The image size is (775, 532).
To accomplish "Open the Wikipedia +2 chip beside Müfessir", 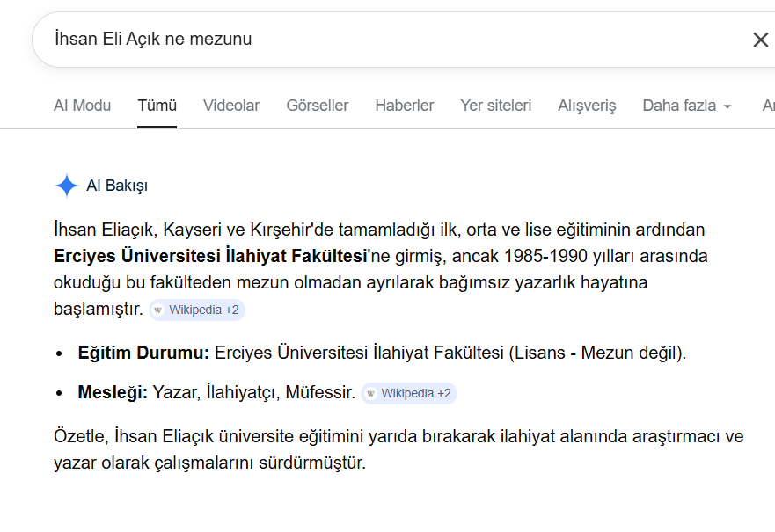I will (x=408, y=393).
